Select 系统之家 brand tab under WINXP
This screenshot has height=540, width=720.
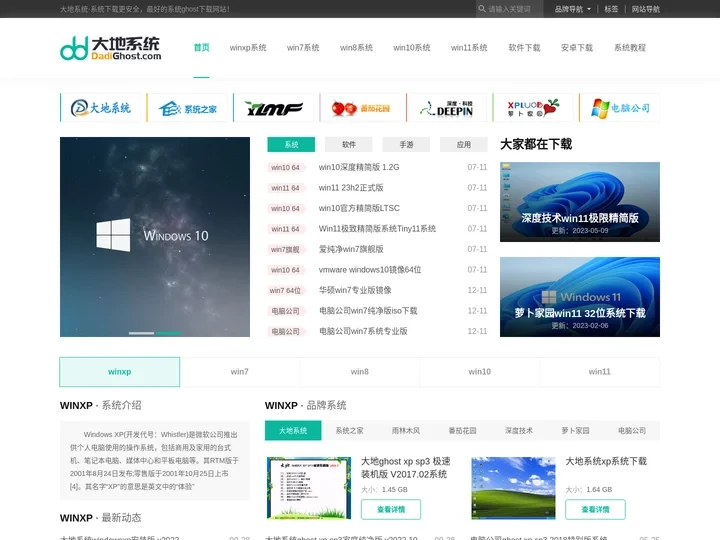coord(349,431)
